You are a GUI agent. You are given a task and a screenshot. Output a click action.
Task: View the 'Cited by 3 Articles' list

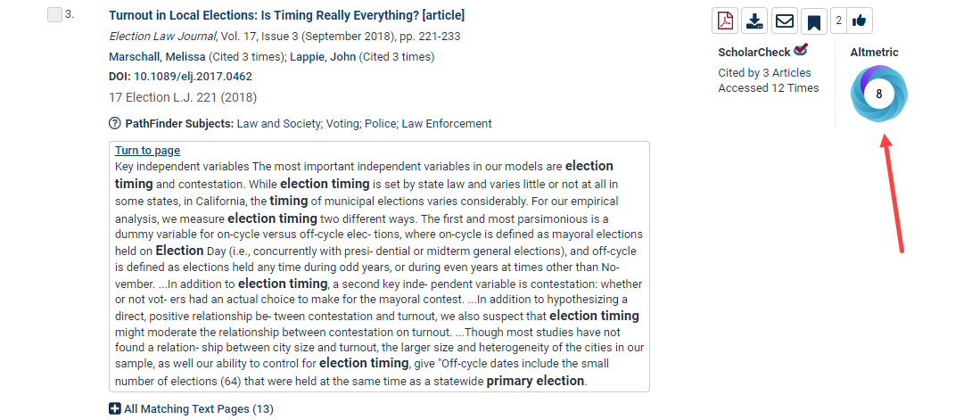[x=764, y=72]
